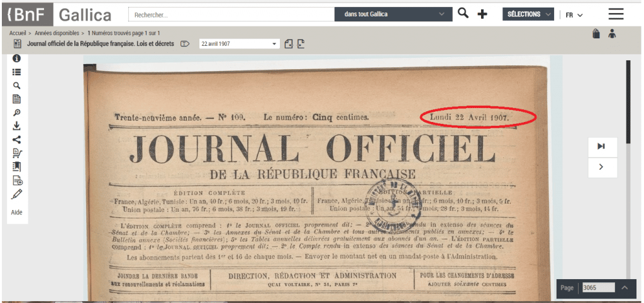Click the page number 3065 field

(x=599, y=288)
